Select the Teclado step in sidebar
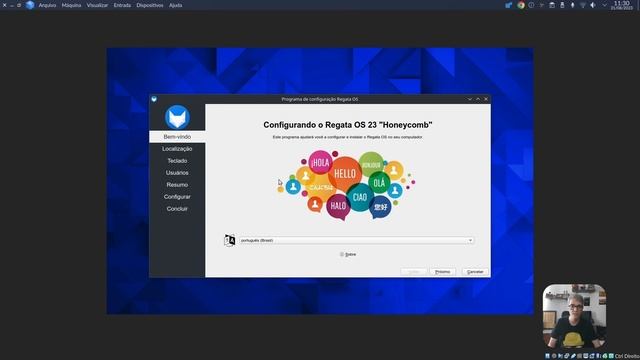The image size is (640, 360). [x=177, y=161]
